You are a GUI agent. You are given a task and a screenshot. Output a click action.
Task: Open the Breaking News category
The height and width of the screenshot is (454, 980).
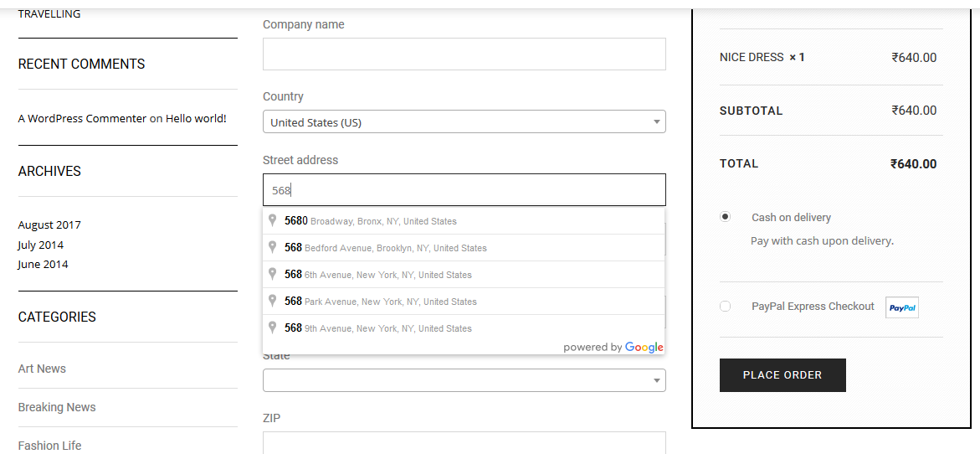pyautogui.click(x=57, y=407)
